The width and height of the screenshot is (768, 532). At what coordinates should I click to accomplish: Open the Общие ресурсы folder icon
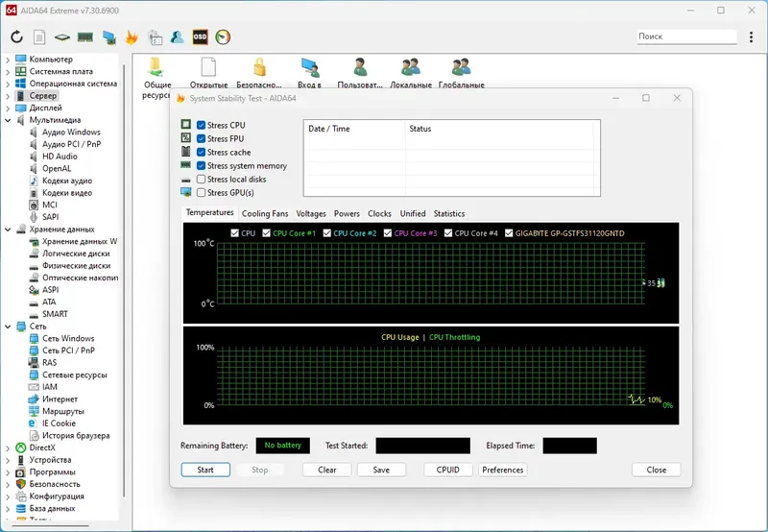tap(156, 67)
